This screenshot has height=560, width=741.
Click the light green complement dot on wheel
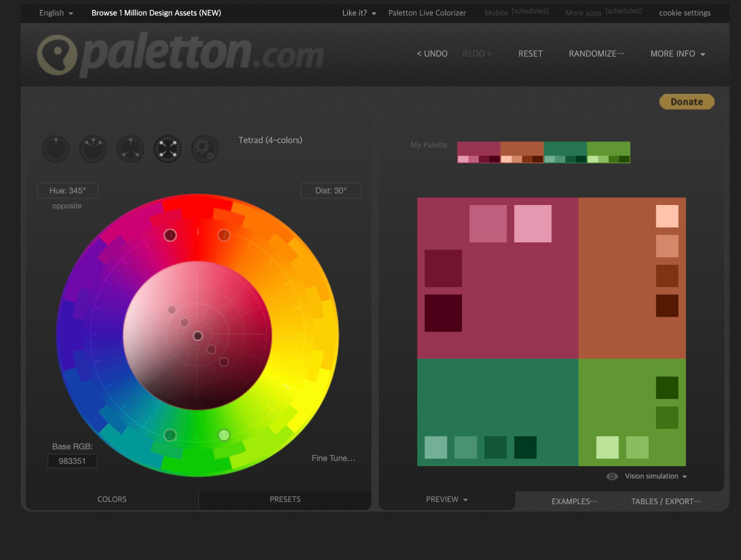coord(224,435)
